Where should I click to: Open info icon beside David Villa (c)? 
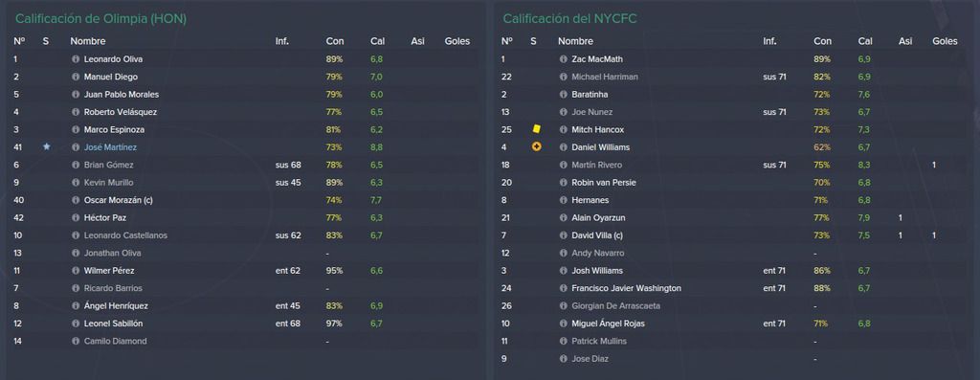[563, 235]
